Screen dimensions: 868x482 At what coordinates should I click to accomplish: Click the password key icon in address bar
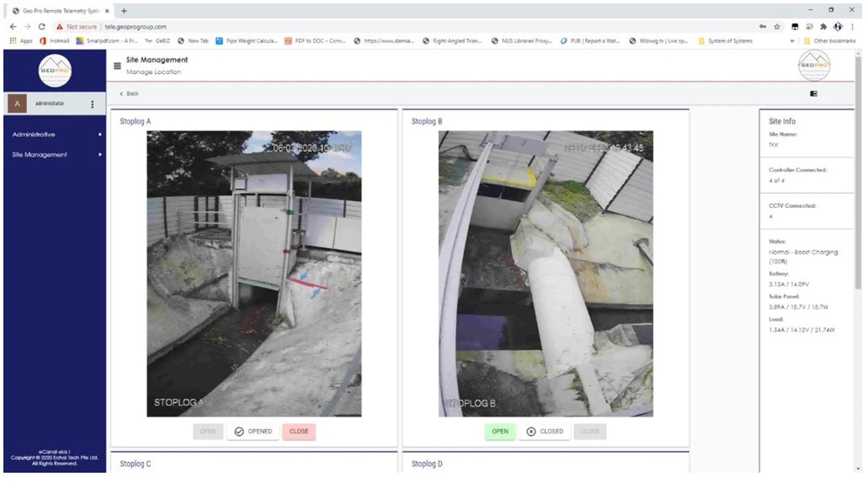763,27
